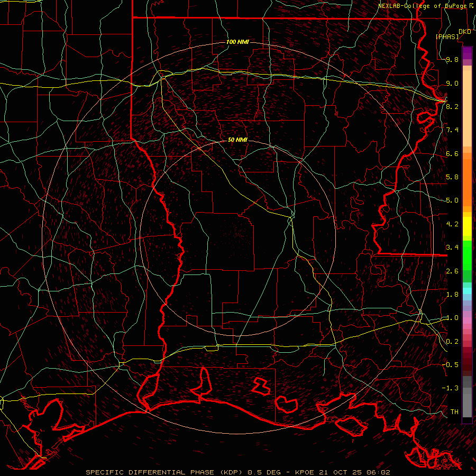Click the DKD product code label
Image resolution: width=476 pixels, height=476 pixels.
pyautogui.click(x=465, y=32)
